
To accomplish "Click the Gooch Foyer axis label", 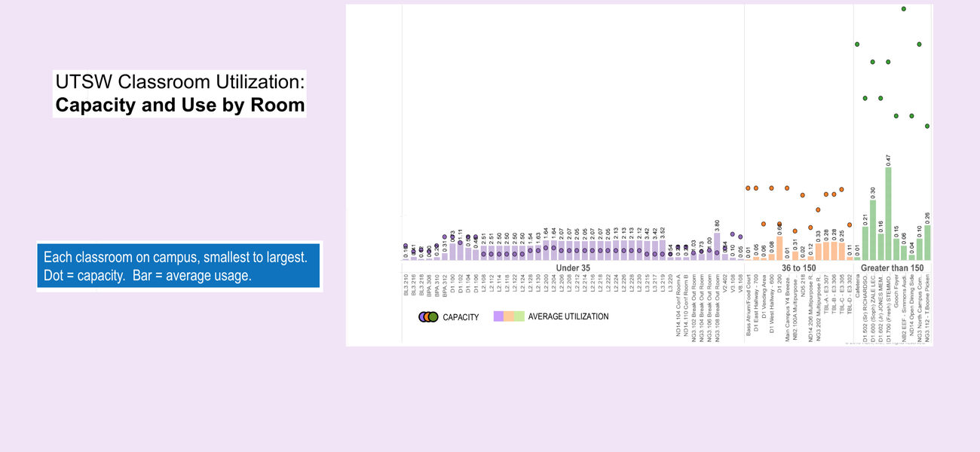I will pos(896,289).
